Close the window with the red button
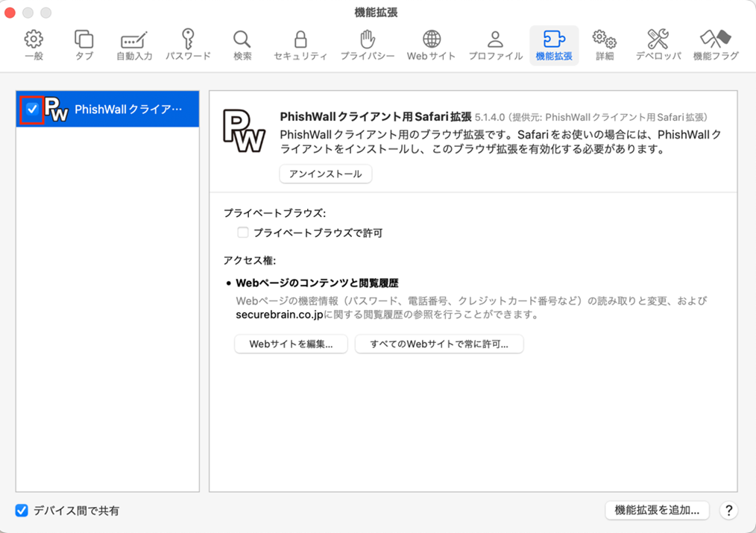 [x=10, y=13]
